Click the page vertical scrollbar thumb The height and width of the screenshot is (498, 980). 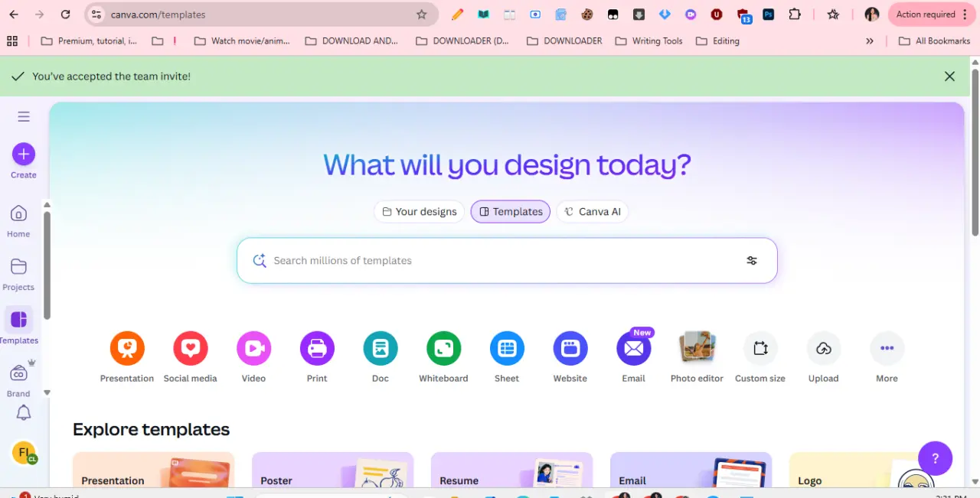click(x=975, y=153)
